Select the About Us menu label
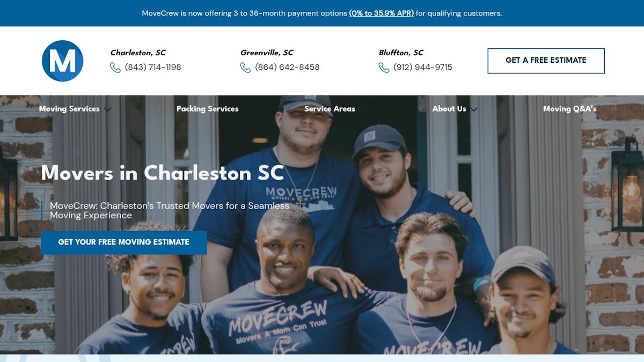 pos(449,109)
